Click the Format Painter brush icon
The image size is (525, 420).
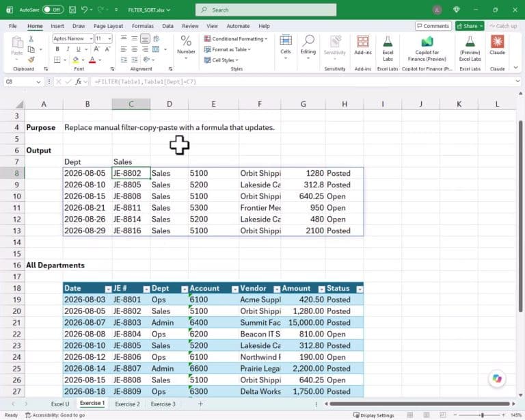[31, 60]
